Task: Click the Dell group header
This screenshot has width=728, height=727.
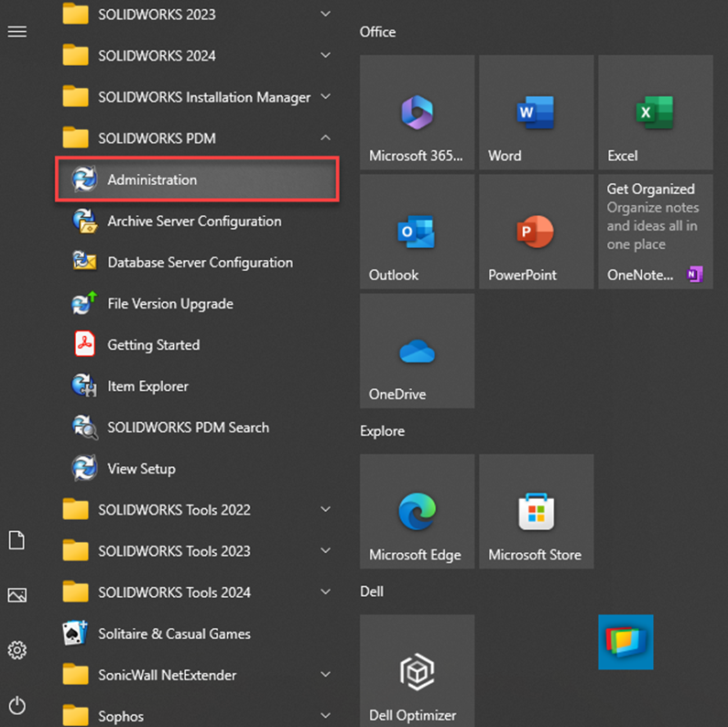Action: click(372, 591)
